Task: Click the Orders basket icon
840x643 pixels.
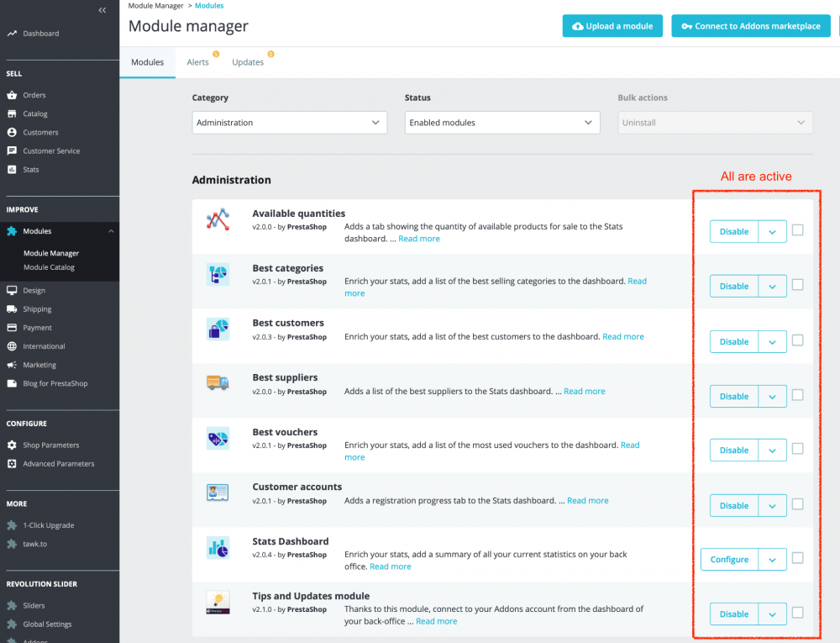Action: click(12, 95)
